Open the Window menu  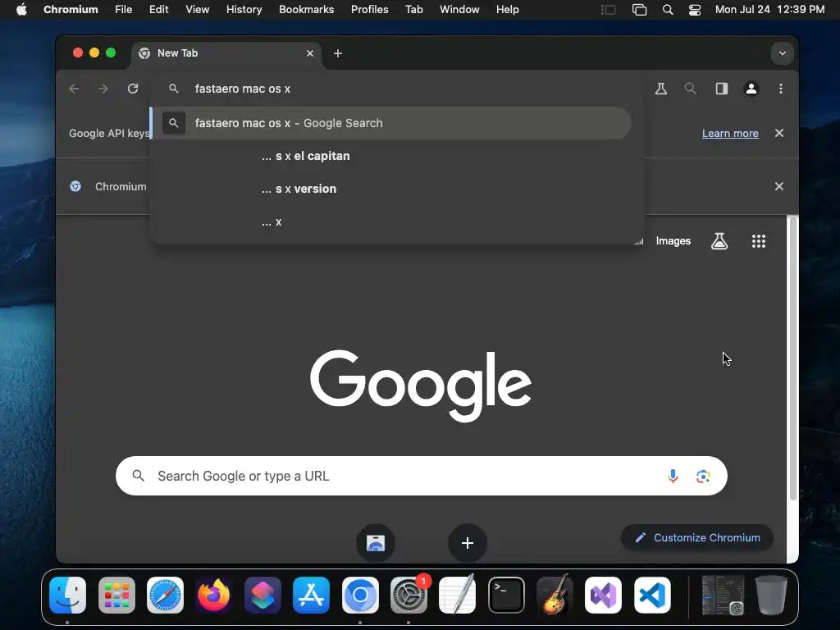[459, 10]
